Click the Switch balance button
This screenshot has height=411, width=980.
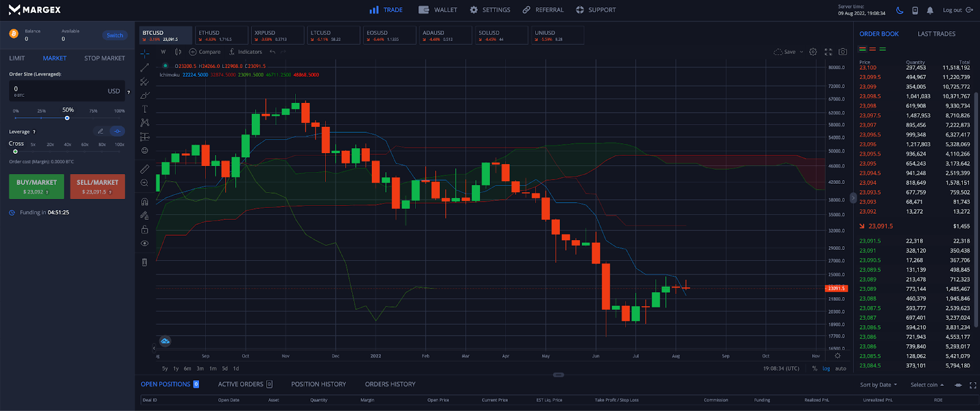[115, 35]
